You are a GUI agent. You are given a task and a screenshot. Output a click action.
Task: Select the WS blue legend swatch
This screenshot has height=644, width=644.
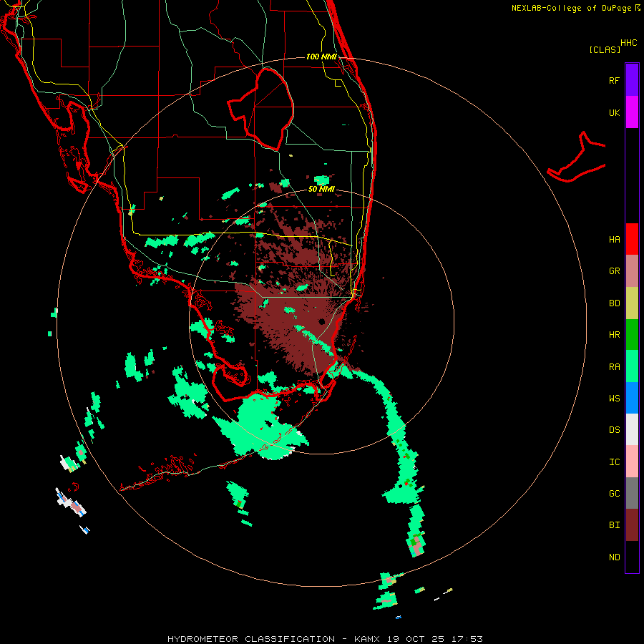click(x=632, y=398)
